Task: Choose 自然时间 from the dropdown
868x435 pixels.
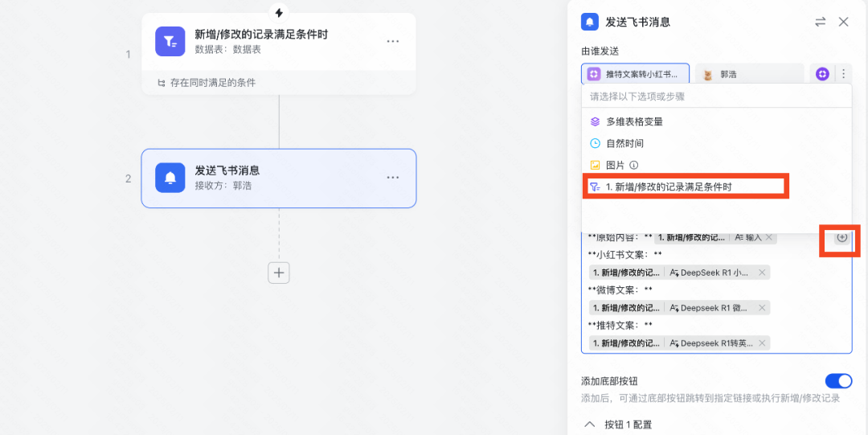Action: tap(716, 143)
